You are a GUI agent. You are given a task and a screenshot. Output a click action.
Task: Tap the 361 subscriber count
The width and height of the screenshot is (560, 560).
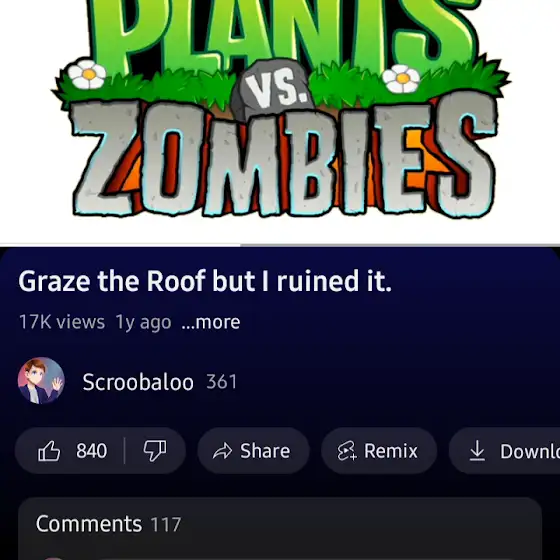221,381
